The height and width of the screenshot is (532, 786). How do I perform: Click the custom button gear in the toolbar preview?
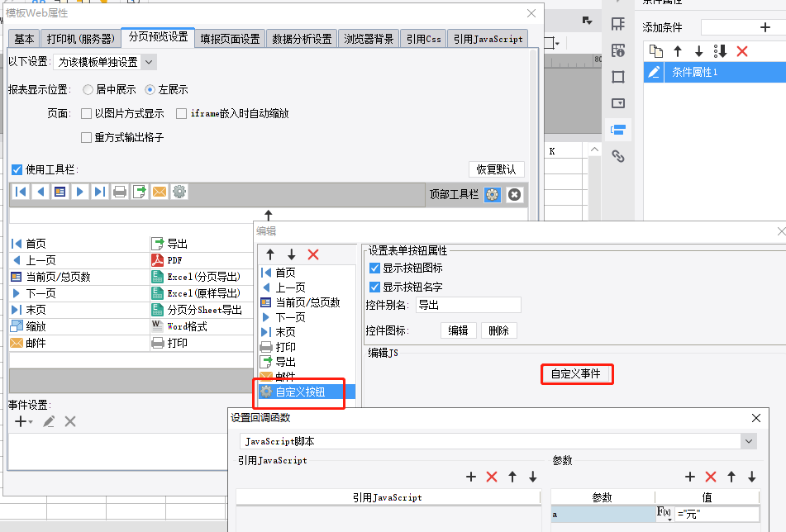[179, 192]
